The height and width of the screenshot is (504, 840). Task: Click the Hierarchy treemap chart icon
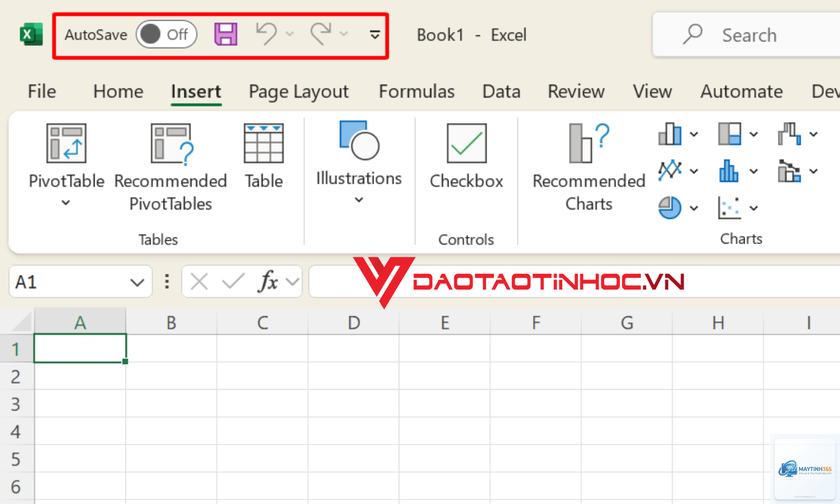point(730,134)
